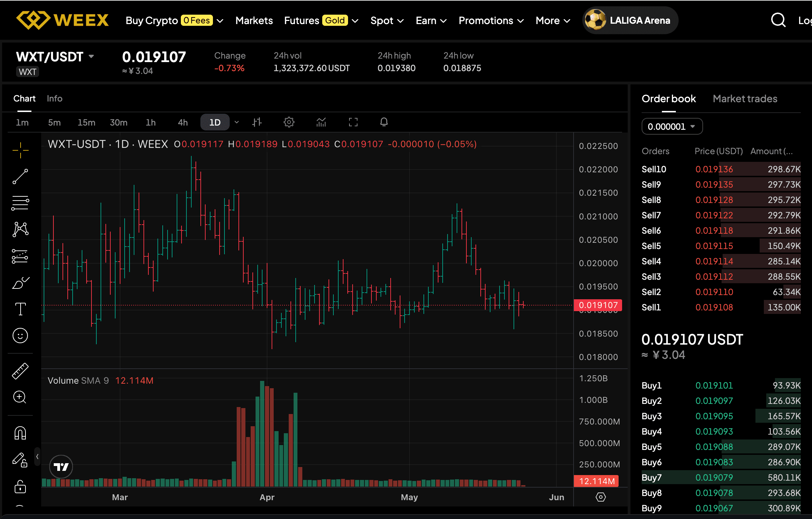The height and width of the screenshot is (519, 812).
Task: Open the order book precision 0.000001 dropdown
Action: coord(672,126)
